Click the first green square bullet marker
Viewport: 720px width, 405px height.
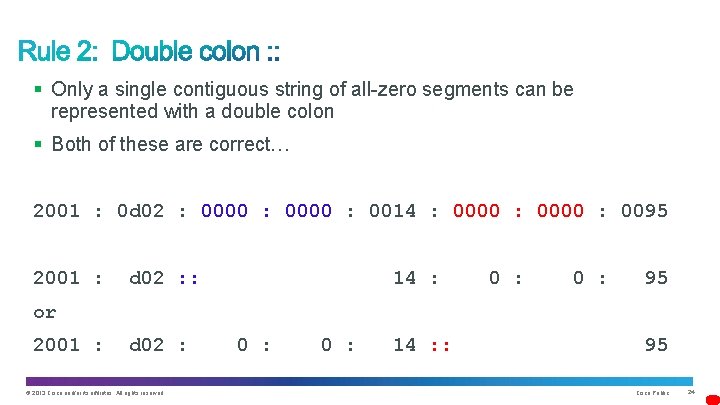coord(38,89)
